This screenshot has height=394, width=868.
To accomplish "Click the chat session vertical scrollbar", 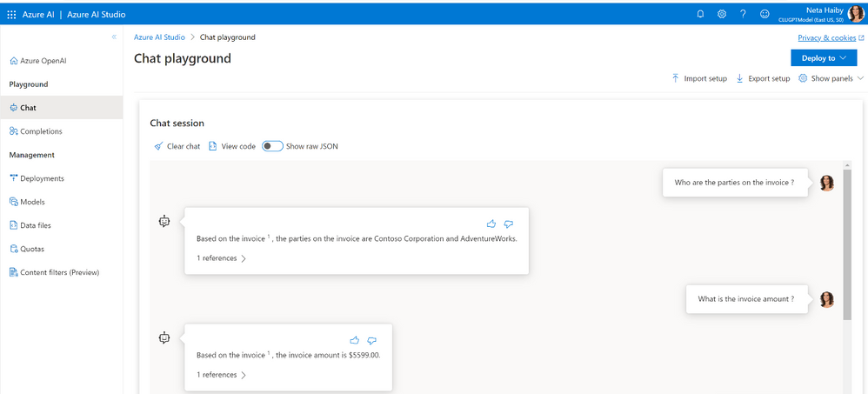I will pos(847,244).
